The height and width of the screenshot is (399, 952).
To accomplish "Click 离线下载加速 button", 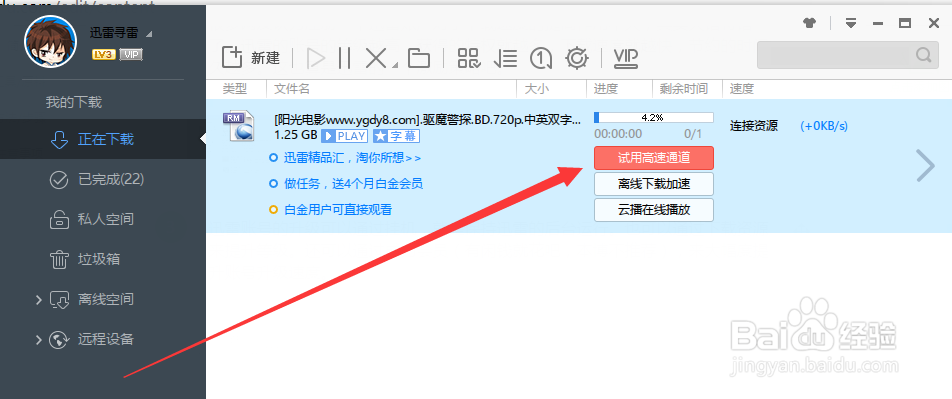I will coord(653,184).
